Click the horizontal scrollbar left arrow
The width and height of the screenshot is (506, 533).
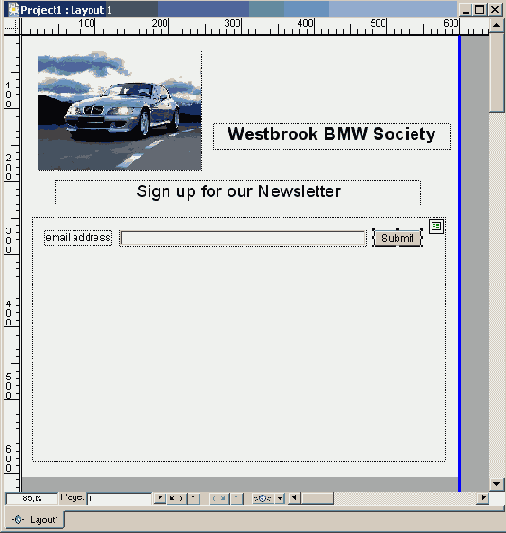coord(294,498)
